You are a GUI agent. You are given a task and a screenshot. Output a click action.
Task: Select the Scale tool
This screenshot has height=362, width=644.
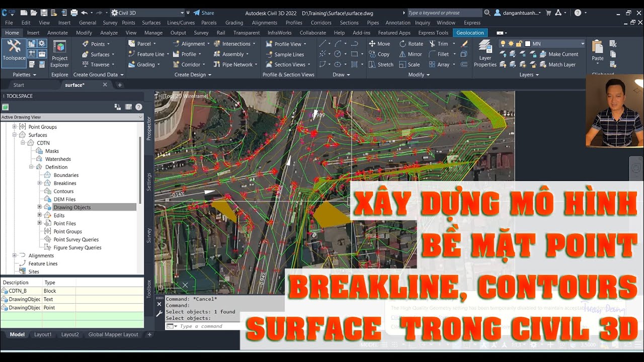(410, 64)
